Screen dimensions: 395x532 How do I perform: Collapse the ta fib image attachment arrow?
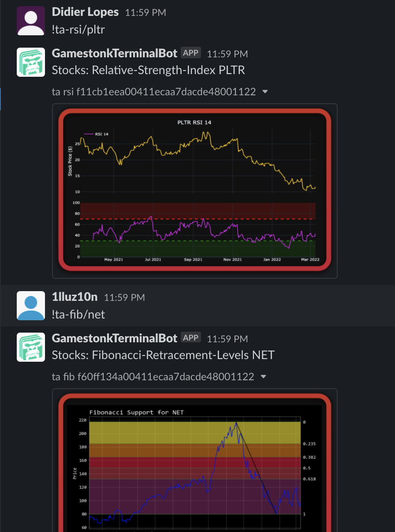[x=264, y=377]
